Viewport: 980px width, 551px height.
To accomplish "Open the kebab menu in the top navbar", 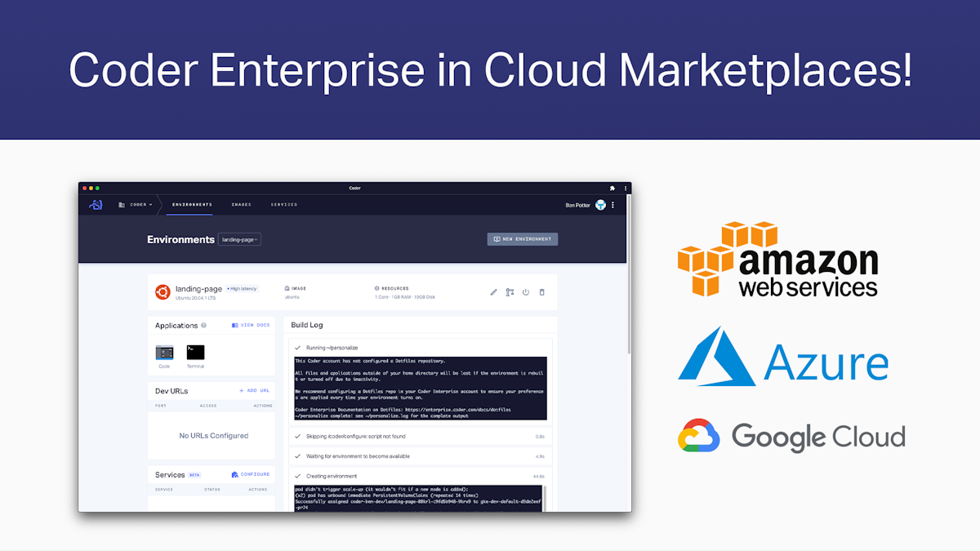I will [x=613, y=204].
